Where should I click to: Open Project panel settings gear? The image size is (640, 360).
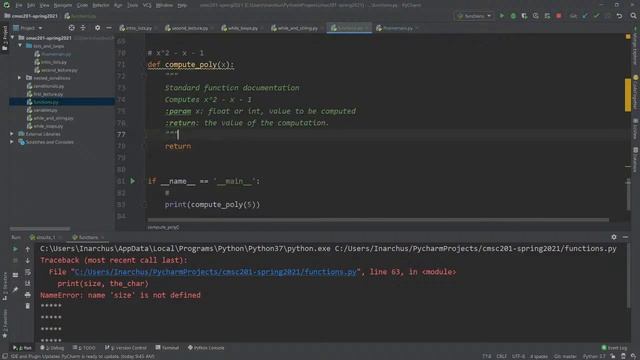[97, 28]
